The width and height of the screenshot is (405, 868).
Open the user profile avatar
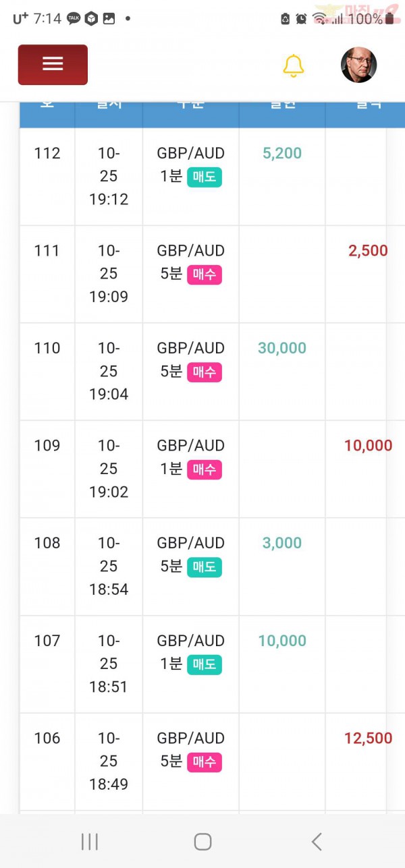point(358,65)
